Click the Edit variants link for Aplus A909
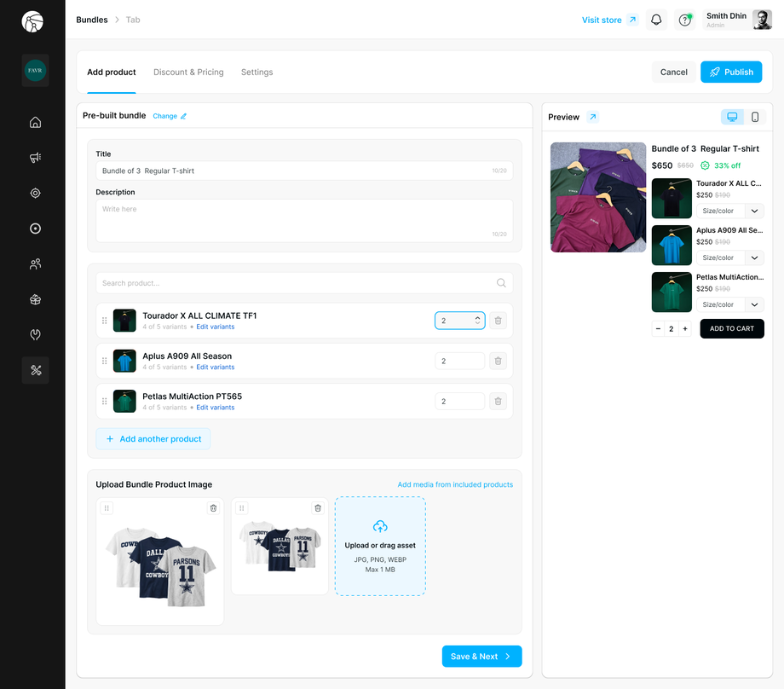This screenshot has width=784, height=689. pos(215,367)
